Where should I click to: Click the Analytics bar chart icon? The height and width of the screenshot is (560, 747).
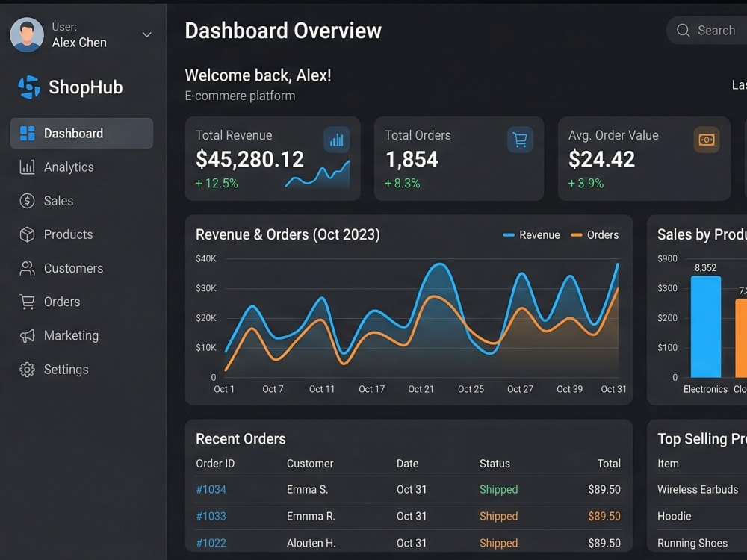click(x=27, y=167)
